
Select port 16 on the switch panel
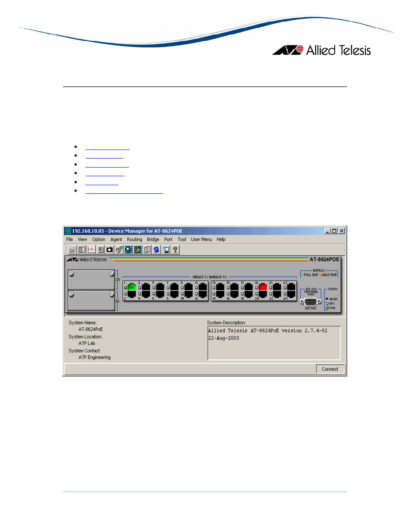click(234, 294)
